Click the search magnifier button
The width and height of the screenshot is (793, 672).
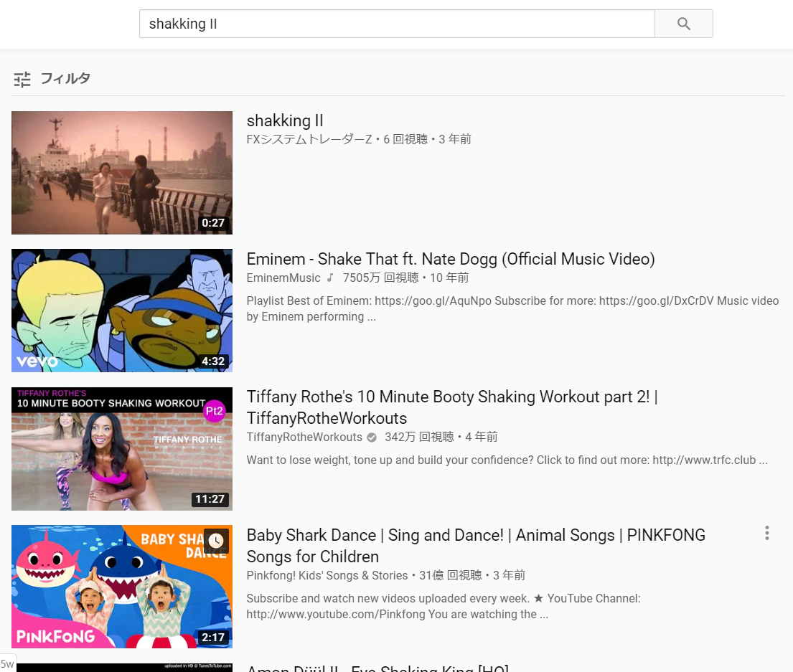pyautogui.click(x=684, y=24)
